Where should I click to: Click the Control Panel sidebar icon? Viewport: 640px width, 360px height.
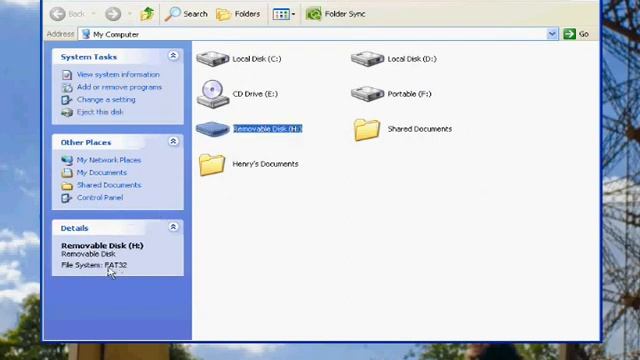[x=67, y=198]
